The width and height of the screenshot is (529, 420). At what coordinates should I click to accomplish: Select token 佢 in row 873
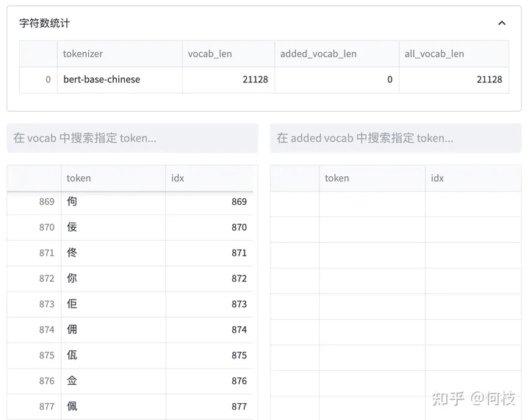113,304
